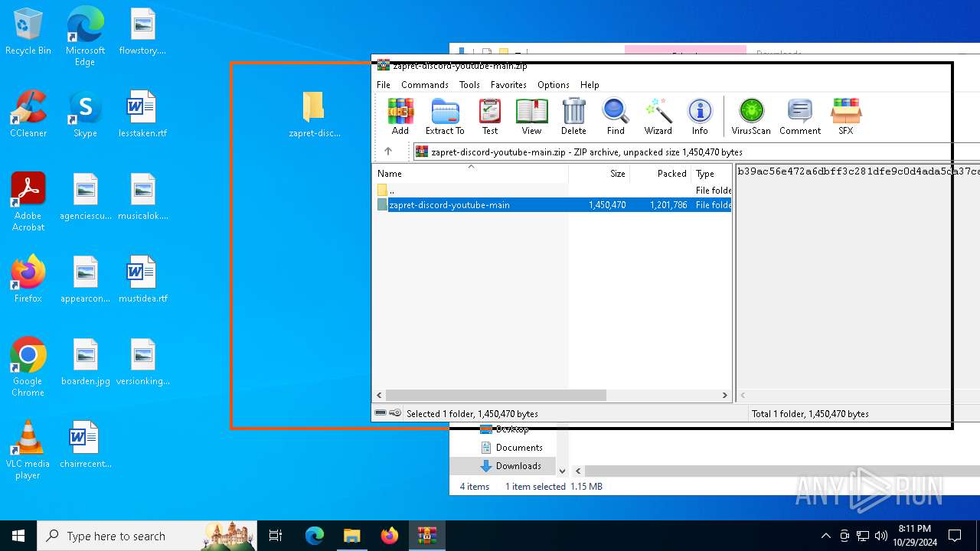
Task: Sort file list by Size column
Action: (599, 174)
